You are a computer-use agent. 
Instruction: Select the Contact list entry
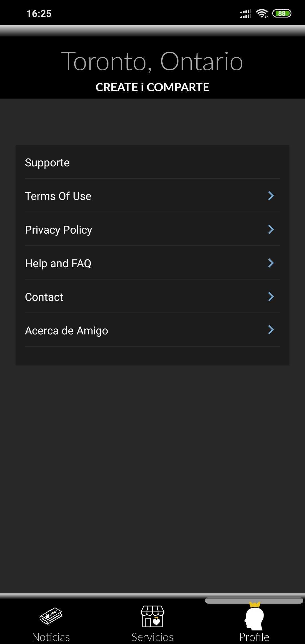44,297
